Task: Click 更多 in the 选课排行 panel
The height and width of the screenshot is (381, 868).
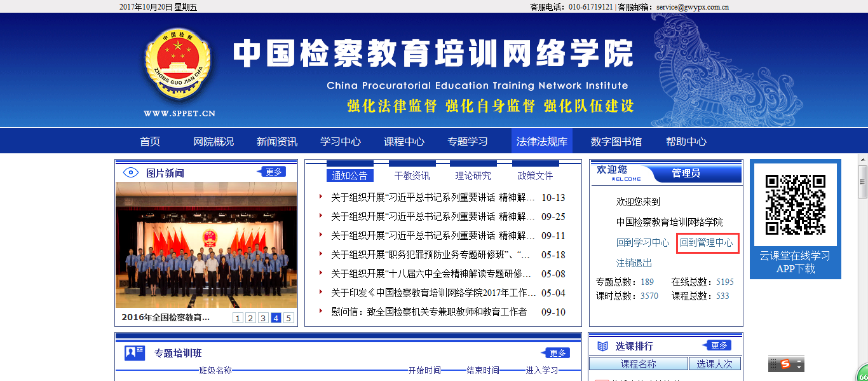Action: click(x=717, y=345)
